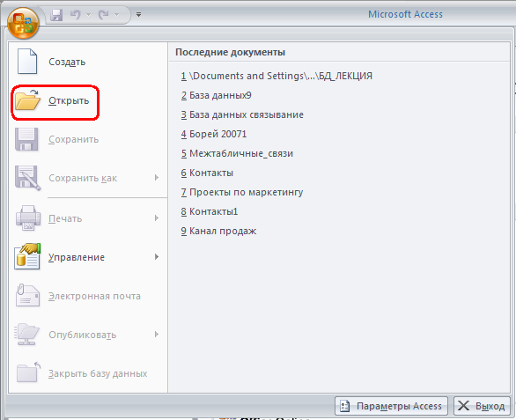Open recent document Проекты по маркетингу
The width and height of the screenshot is (516, 420).
(241, 193)
